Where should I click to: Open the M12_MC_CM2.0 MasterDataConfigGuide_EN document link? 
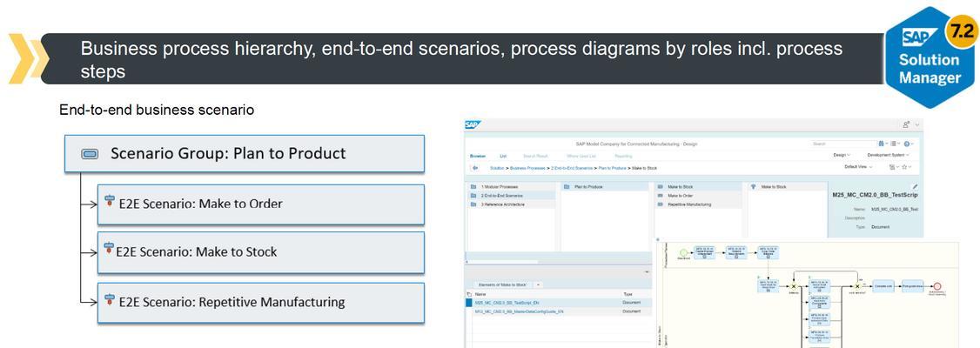coord(520,311)
